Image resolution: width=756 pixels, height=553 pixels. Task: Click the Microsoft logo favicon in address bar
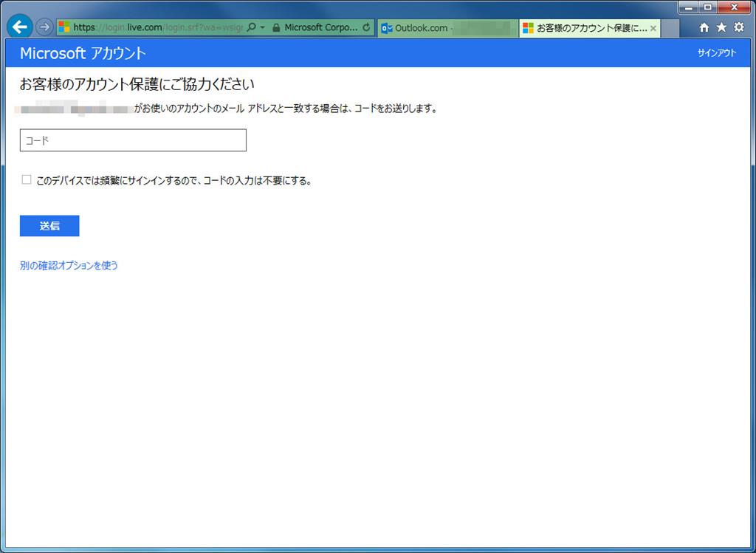pyautogui.click(x=64, y=27)
